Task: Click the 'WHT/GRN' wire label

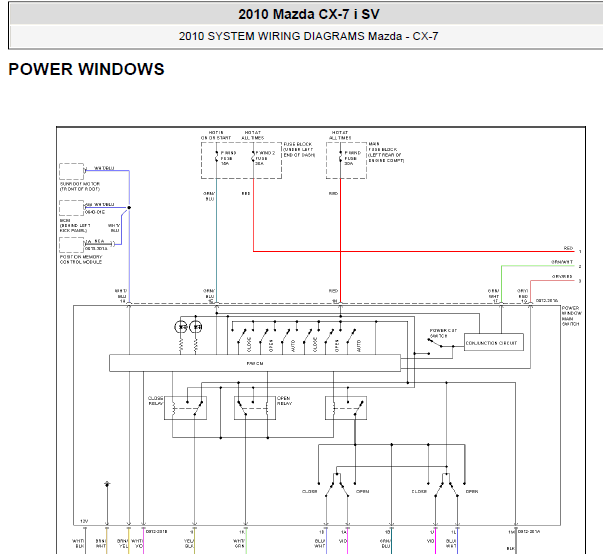Action: coord(238,543)
